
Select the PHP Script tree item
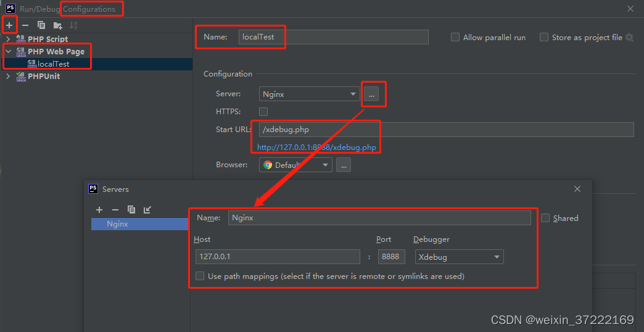[x=48, y=39]
